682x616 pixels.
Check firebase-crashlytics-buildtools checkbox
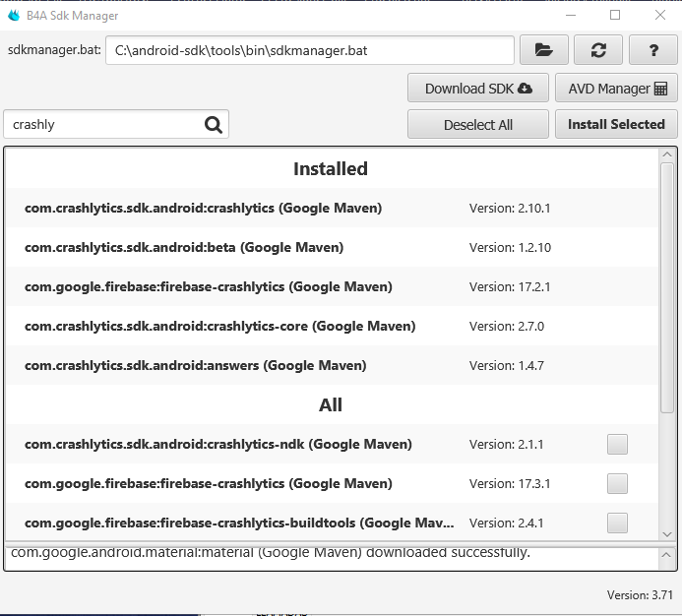tap(617, 523)
